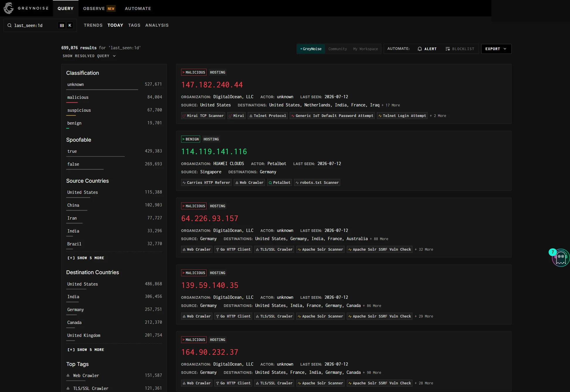This screenshot has height=392, width=570.
Task: Click the BENIGN badge on 114.119.141.116
Action: [190, 139]
